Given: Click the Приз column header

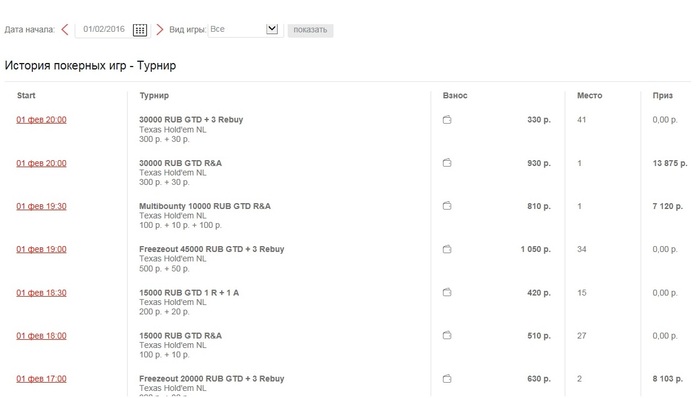Looking at the screenshot, I should pos(662,95).
